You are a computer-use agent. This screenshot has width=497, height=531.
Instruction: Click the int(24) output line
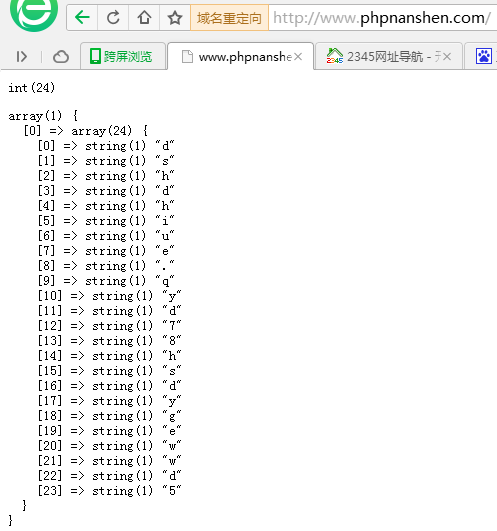31,88
